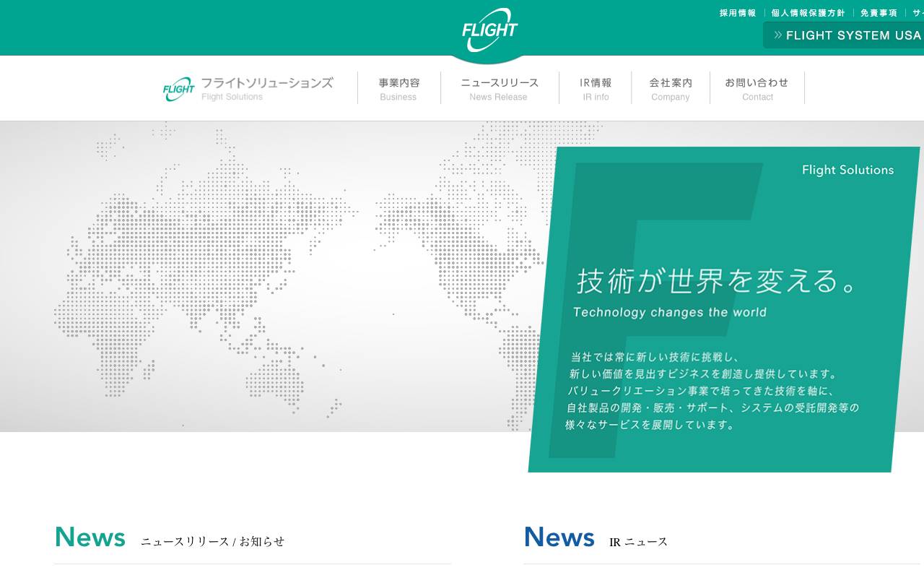
Task: Click the Flight Solutions label on the banner
Action: click(847, 170)
